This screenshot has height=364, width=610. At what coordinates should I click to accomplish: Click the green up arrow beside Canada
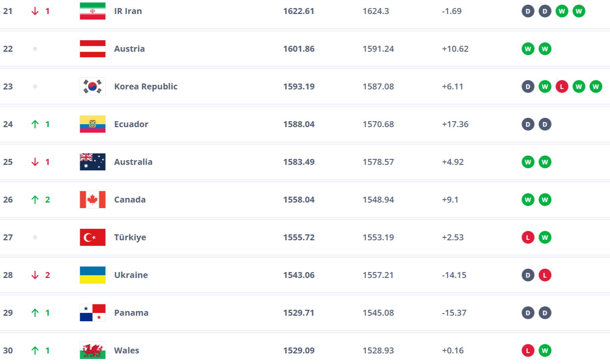click(x=35, y=200)
